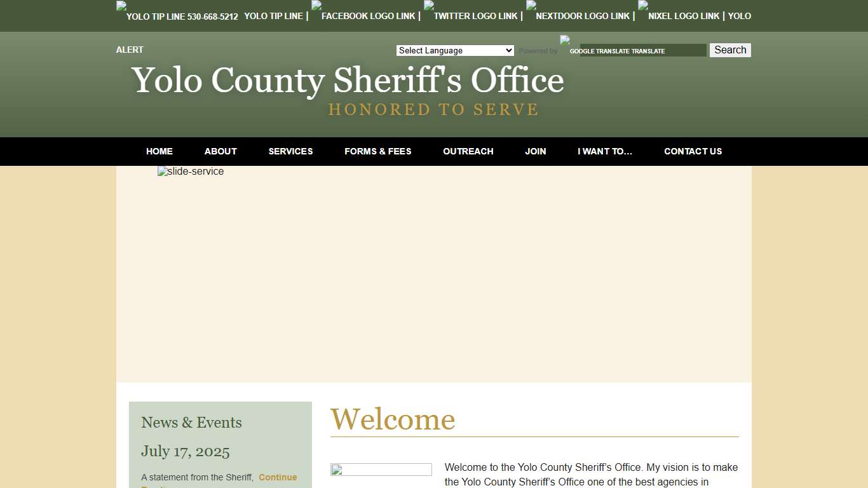Click the Search button
Screen dimensions: 868x488
pos(729,50)
